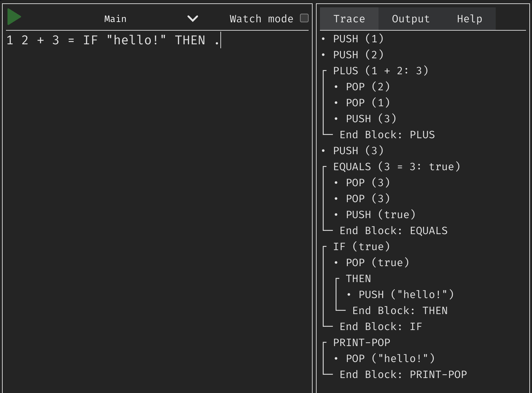The height and width of the screenshot is (393, 532).
Task: Open the Help tab
Action: click(469, 19)
